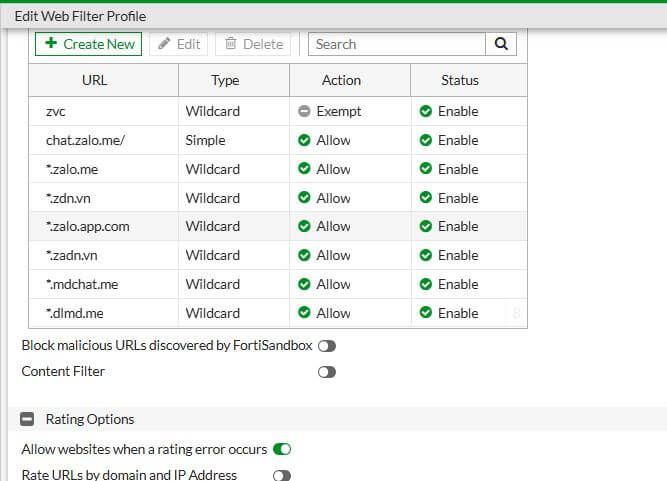
Task: Click the Enable status icon for *.zdn.vn
Action: [426, 197]
